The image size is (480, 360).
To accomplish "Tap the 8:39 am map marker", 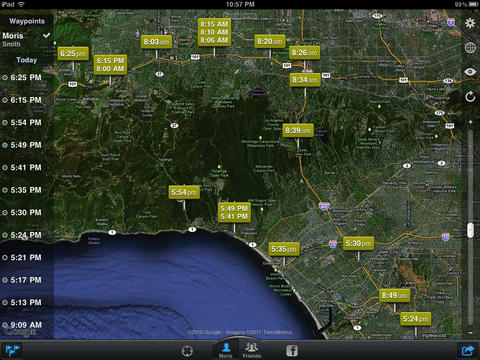I will pos(298,130).
